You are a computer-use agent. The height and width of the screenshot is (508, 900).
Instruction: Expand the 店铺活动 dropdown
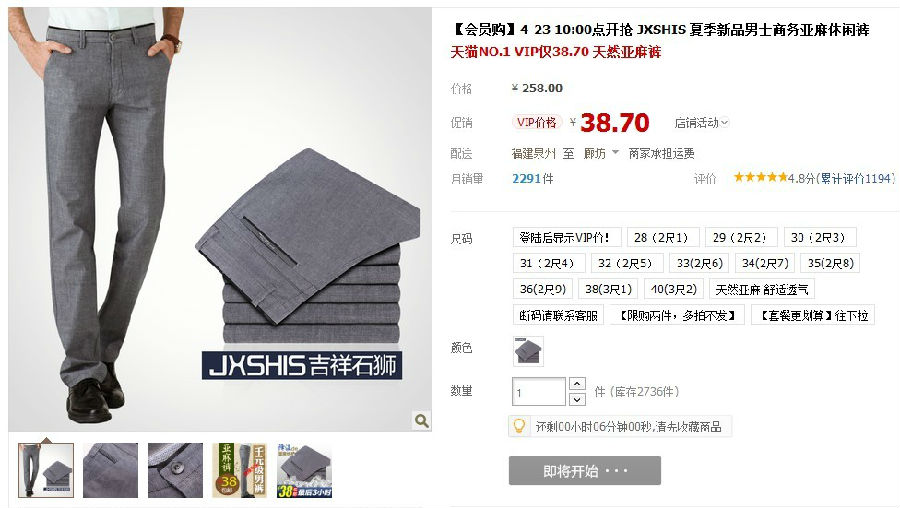coord(701,122)
